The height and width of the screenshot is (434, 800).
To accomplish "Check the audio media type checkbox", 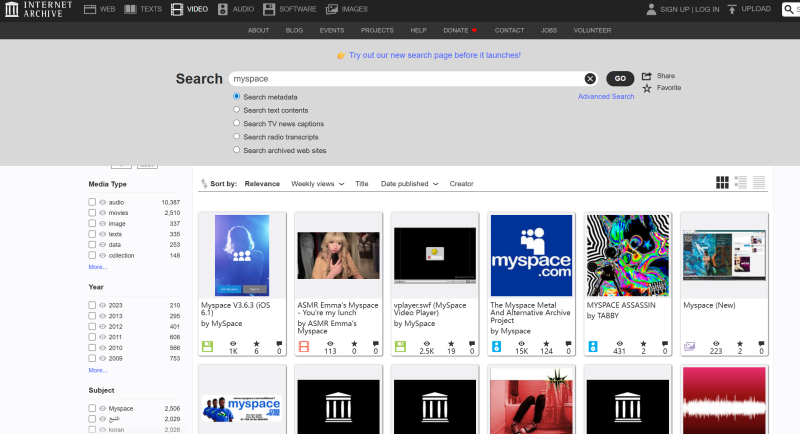I will click(x=92, y=202).
